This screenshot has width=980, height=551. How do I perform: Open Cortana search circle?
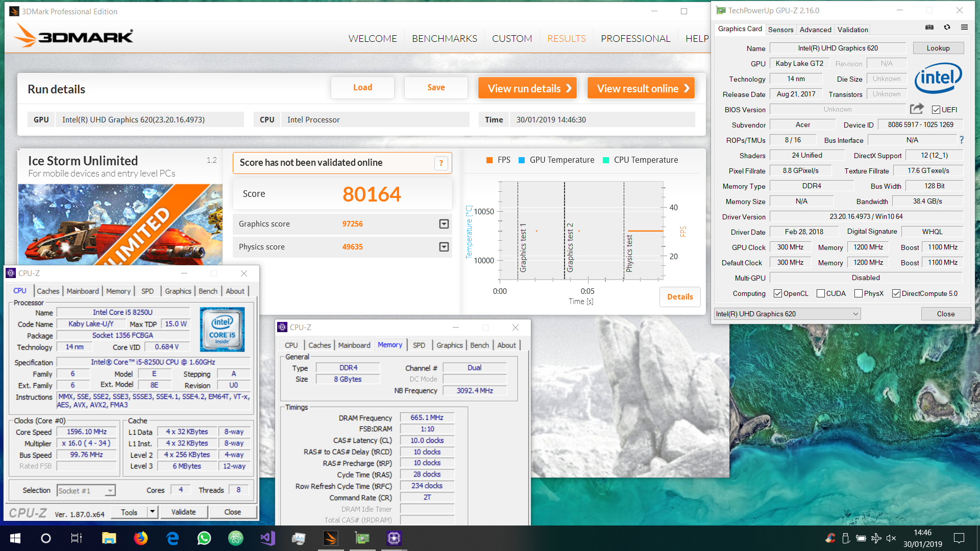click(46, 538)
